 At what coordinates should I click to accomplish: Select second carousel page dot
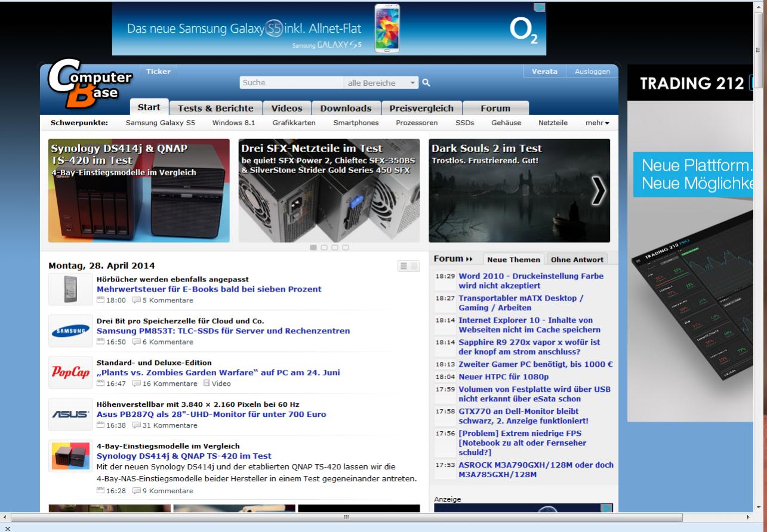[324, 248]
